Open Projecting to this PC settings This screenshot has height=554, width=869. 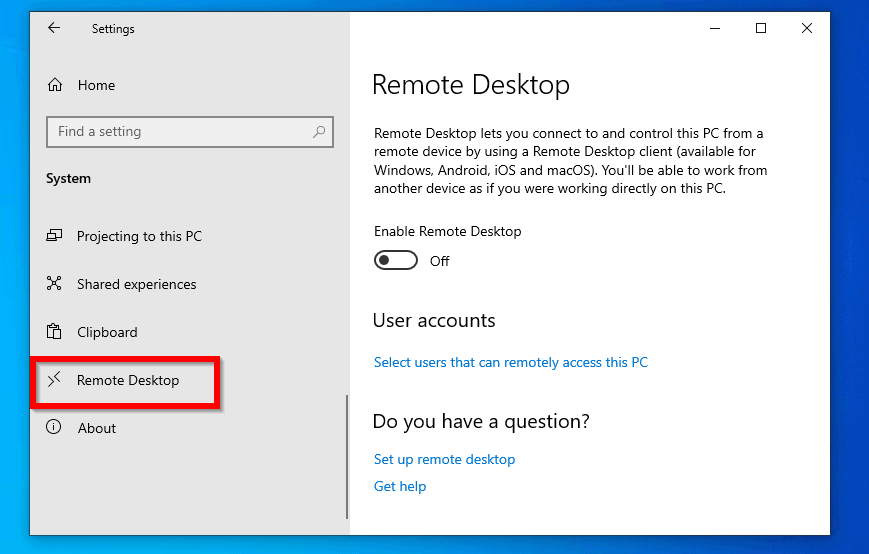pyautogui.click(x=139, y=236)
